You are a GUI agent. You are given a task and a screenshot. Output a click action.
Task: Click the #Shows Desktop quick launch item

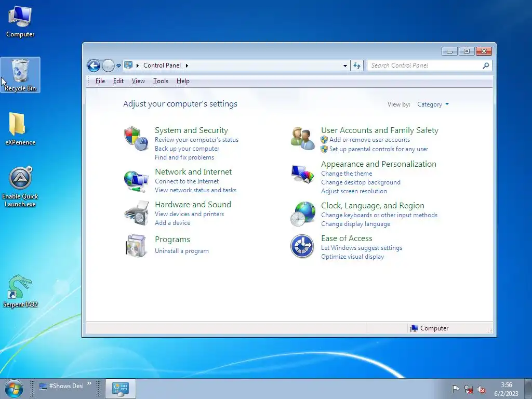click(x=61, y=386)
